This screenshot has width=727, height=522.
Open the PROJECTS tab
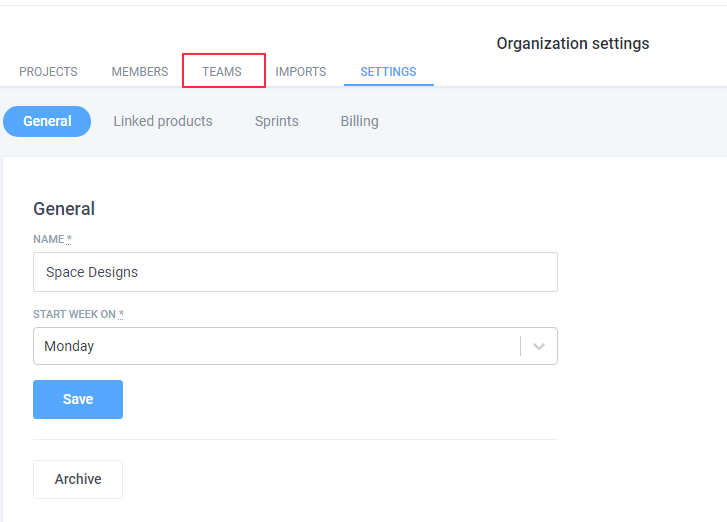click(x=48, y=72)
